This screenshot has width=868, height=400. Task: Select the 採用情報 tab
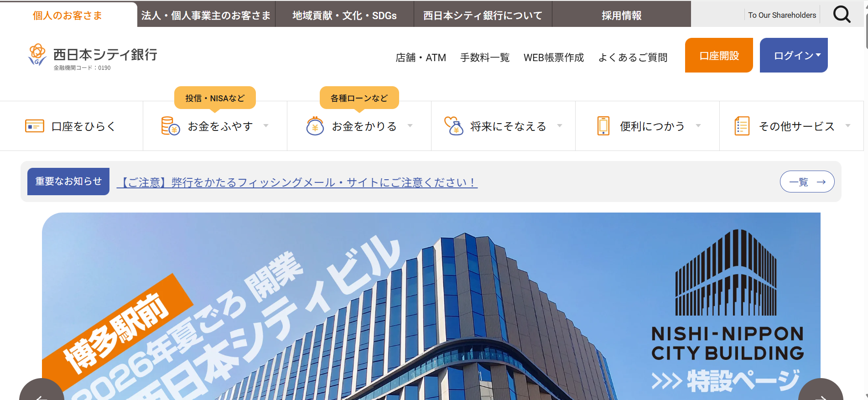coord(621,16)
